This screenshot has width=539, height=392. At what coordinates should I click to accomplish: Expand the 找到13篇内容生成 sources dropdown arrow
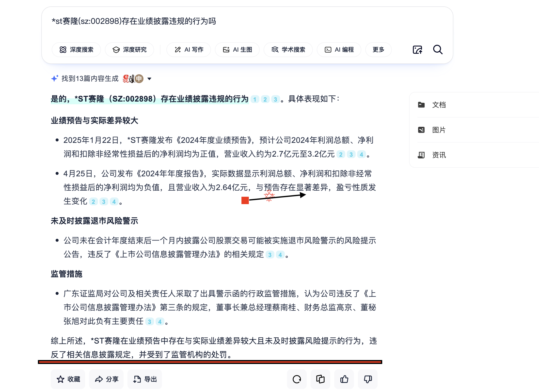coord(149,79)
